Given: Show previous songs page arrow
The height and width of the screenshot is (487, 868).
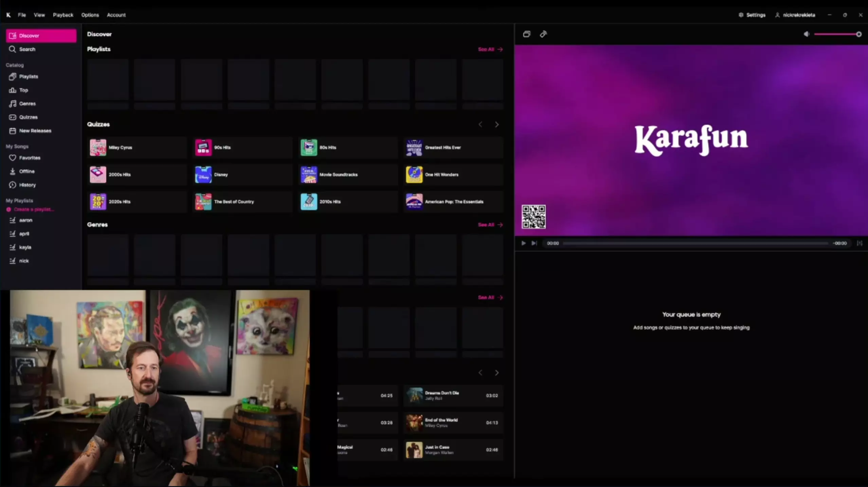Looking at the screenshot, I should [x=480, y=373].
